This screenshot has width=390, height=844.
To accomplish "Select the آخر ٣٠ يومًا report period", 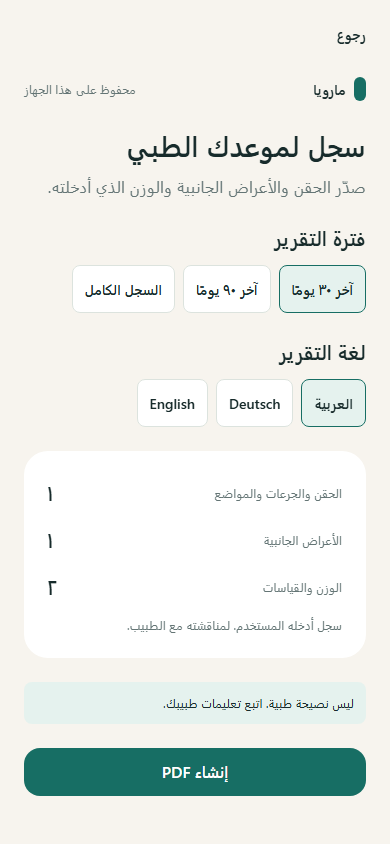I will pyautogui.click(x=322, y=289).
